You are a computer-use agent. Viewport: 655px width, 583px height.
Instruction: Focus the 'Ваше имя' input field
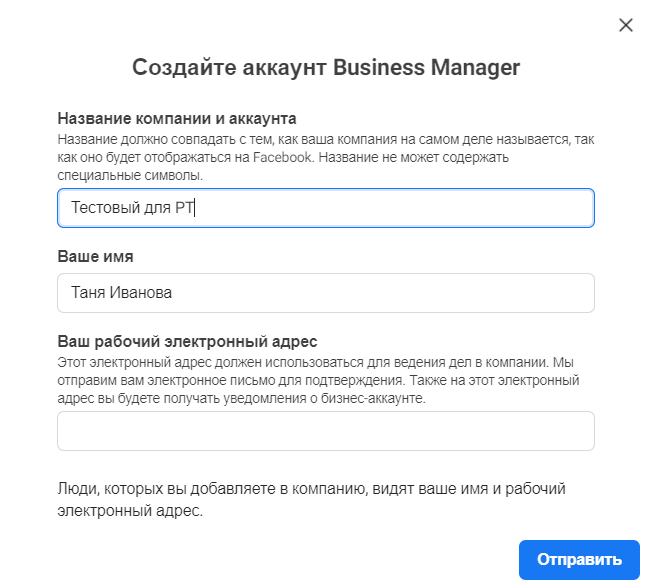(326, 293)
